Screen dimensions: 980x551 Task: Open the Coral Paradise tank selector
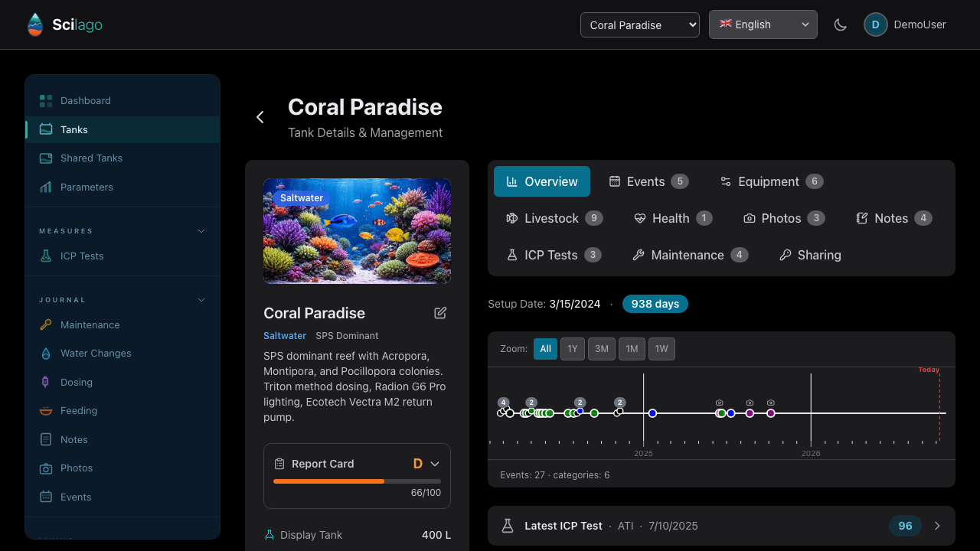click(640, 24)
